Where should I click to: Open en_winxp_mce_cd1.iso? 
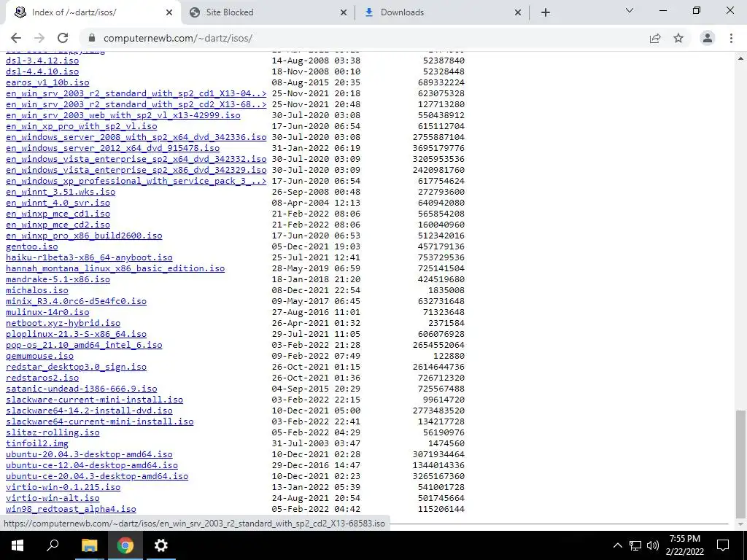point(58,214)
